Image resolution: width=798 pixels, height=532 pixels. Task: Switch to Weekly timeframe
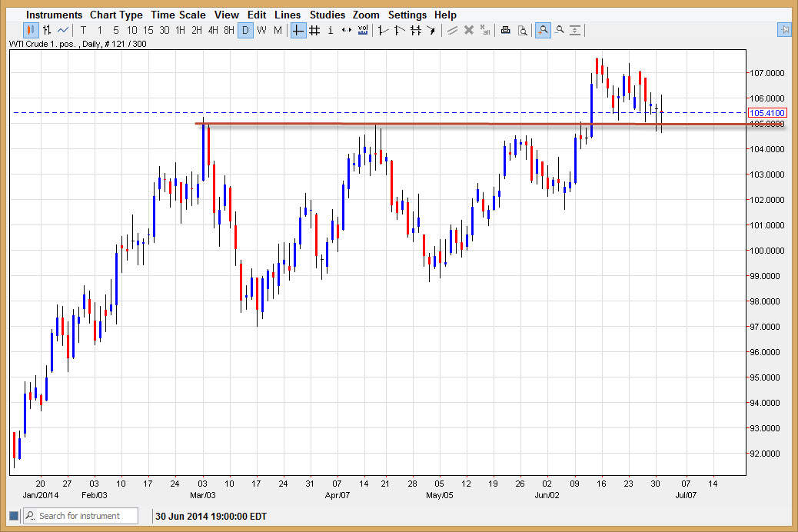[x=261, y=30]
